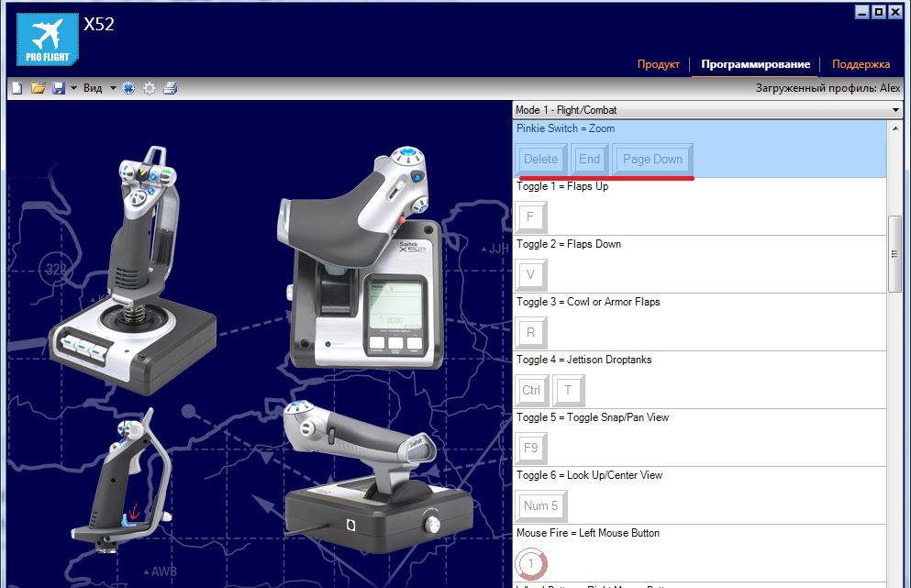This screenshot has height=588, width=911.
Task: Select 'Toggle 6 = Look Up/Center View' label
Action: (x=589, y=475)
